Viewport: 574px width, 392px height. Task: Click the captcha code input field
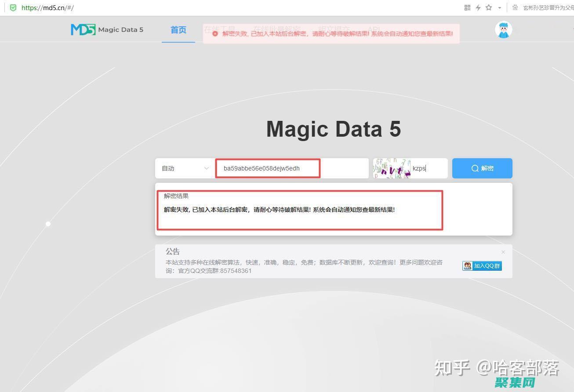tap(429, 168)
